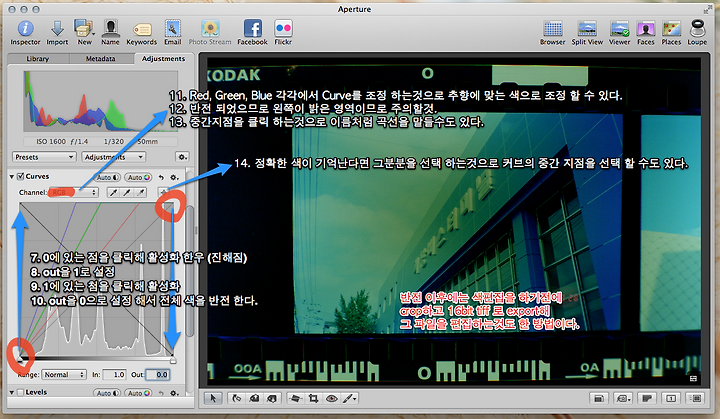Click the RGB histogram at panel top
720x419 pixels.
point(101,101)
